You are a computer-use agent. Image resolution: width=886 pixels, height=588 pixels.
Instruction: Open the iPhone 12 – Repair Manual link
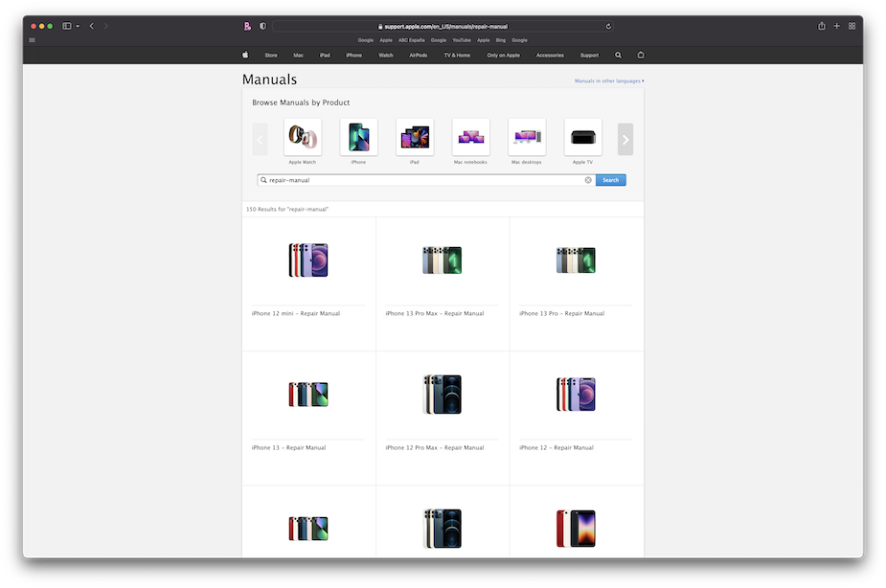click(556, 448)
